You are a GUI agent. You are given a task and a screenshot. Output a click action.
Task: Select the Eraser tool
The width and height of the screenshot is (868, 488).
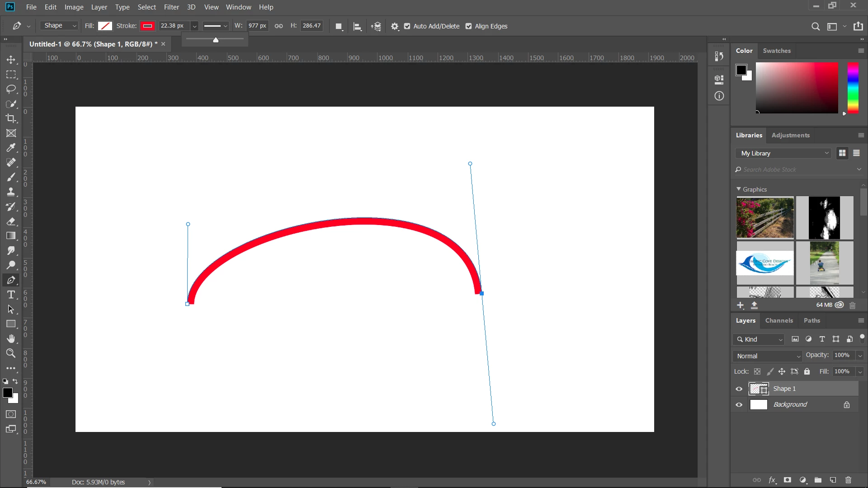[11, 221]
